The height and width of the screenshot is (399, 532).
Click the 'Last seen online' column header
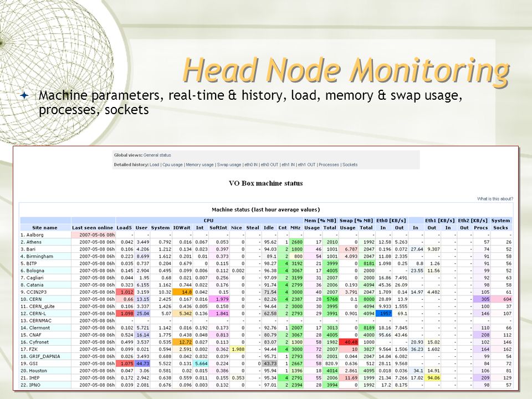pyautogui.click(x=93, y=228)
